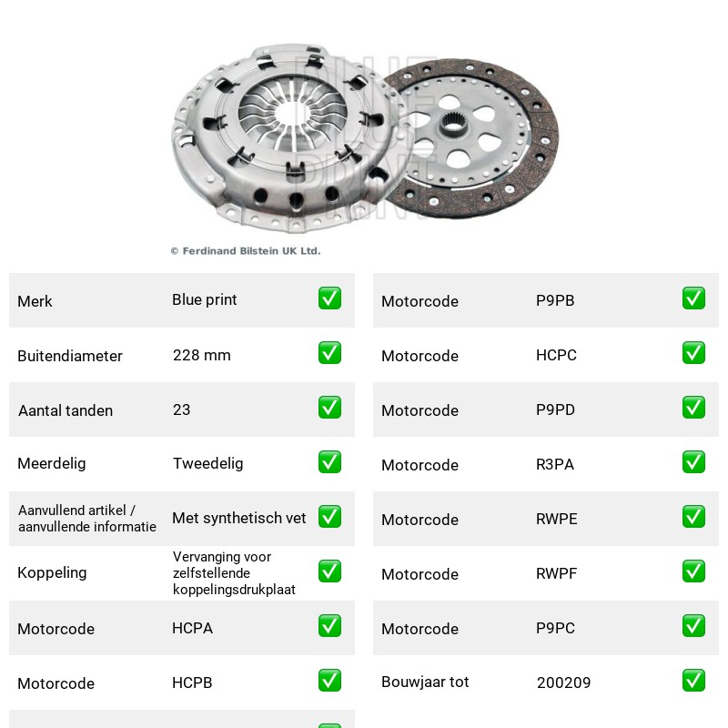Click the checkmark beside motorcode P9PD
728x728 pixels.
pyautogui.click(x=693, y=408)
